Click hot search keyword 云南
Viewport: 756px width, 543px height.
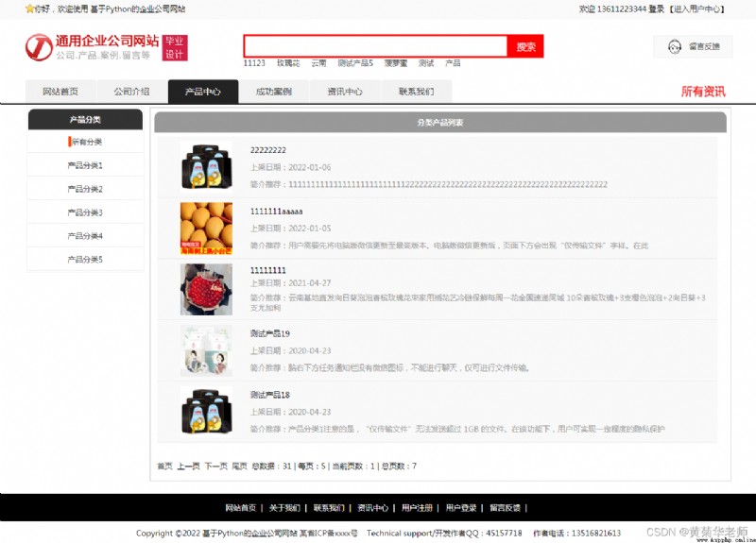318,63
